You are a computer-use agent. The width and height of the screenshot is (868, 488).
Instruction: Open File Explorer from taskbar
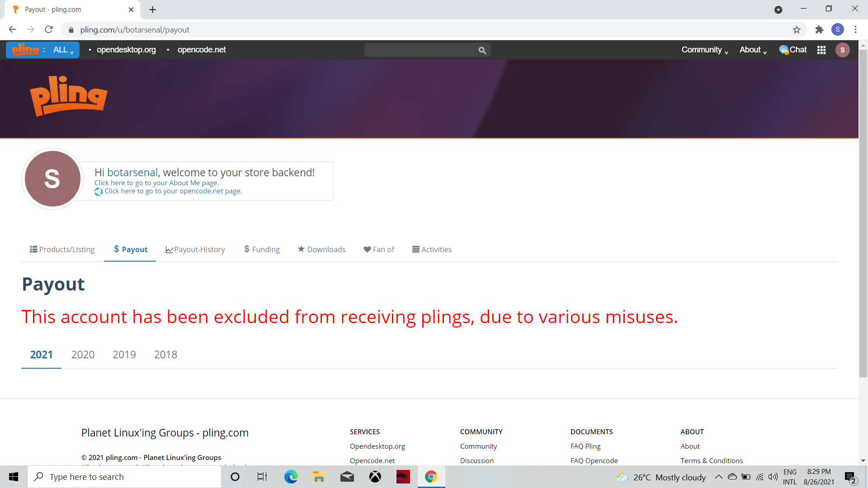319,477
